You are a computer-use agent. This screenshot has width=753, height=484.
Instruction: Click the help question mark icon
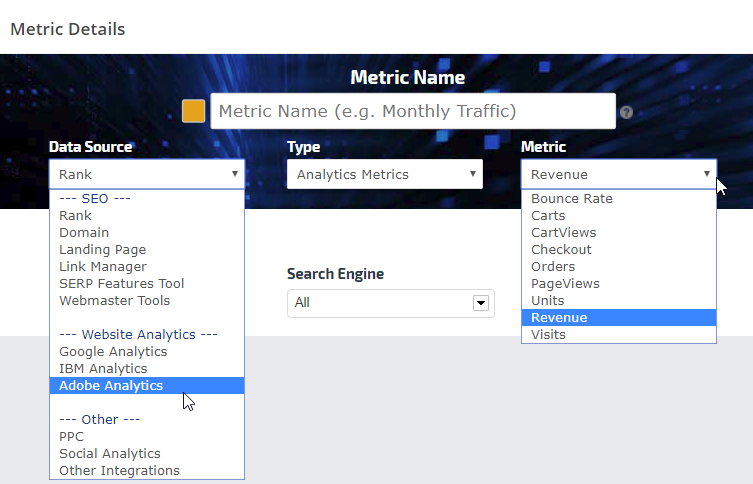[x=626, y=112]
